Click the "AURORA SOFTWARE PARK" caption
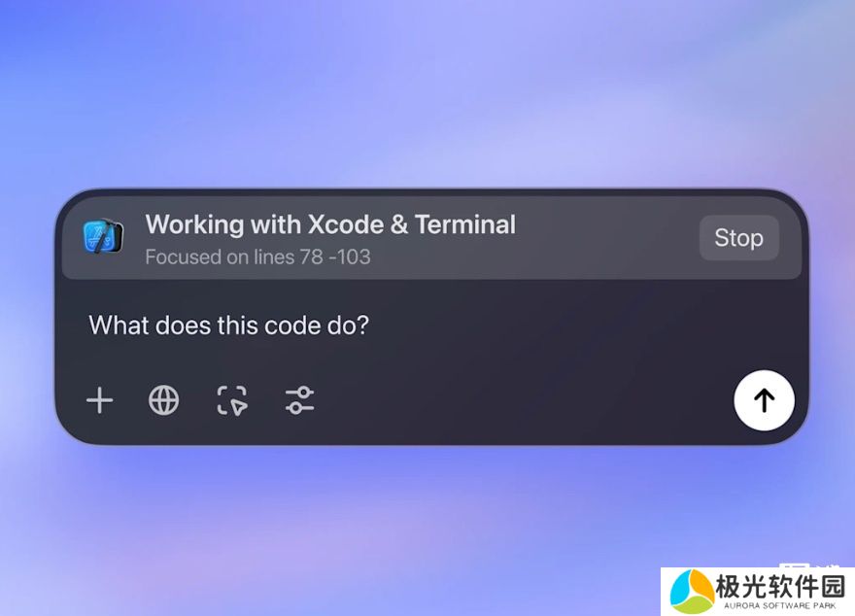Viewport: 855px width, 616px height. pos(780,605)
